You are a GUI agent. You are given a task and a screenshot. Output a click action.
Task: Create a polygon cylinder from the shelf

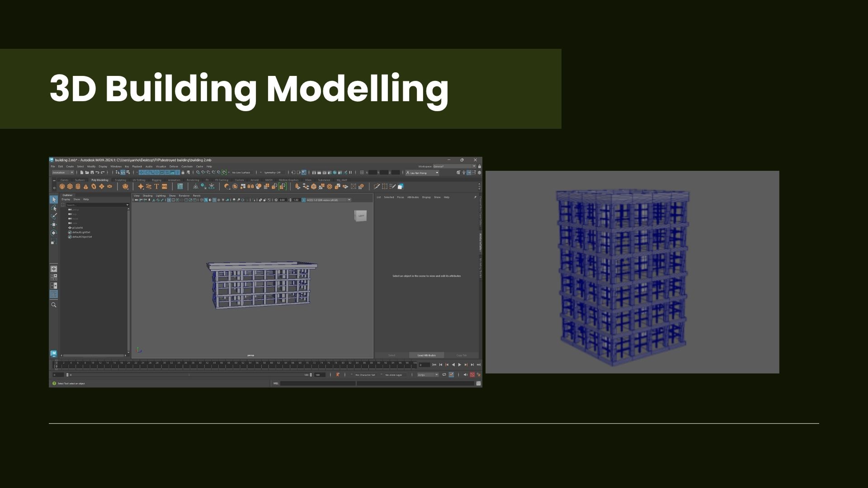78,187
